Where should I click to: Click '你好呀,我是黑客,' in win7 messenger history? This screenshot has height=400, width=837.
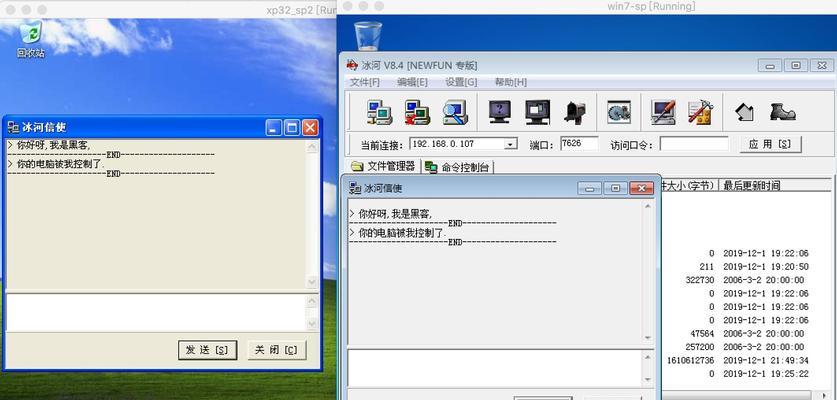(x=395, y=214)
